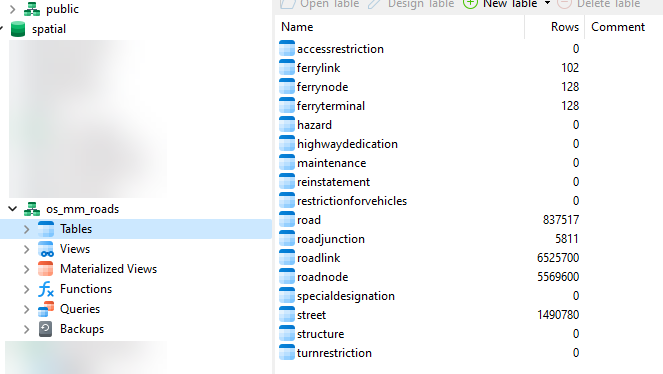Click the ferrylink table icon
The height and width of the screenshot is (374, 663).
point(287,67)
